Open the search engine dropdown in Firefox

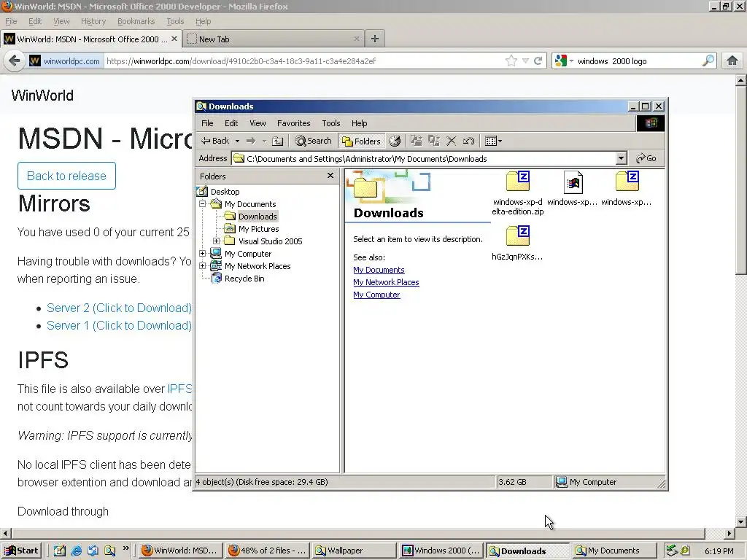(x=564, y=61)
